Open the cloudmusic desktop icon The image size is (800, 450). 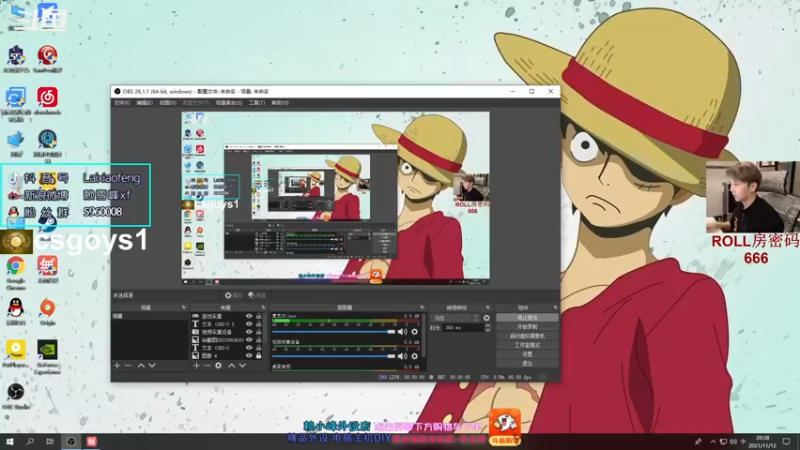[x=47, y=101]
